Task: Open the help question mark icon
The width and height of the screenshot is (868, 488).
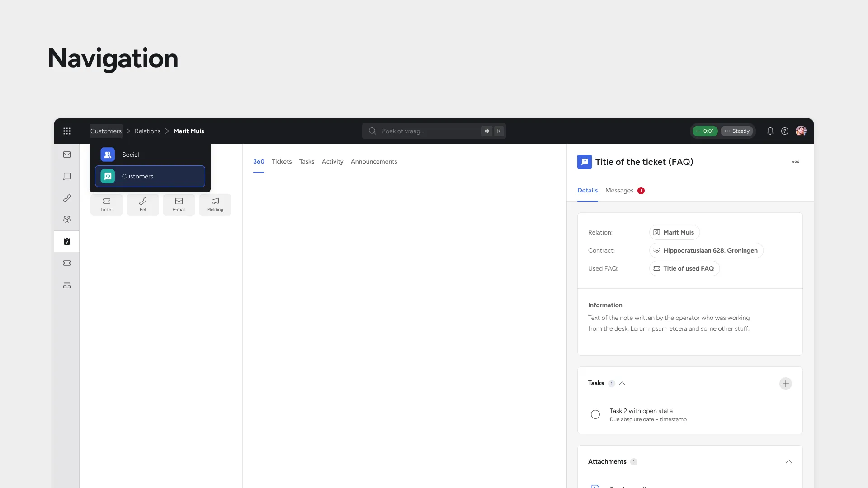Action: tap(785, 131)
